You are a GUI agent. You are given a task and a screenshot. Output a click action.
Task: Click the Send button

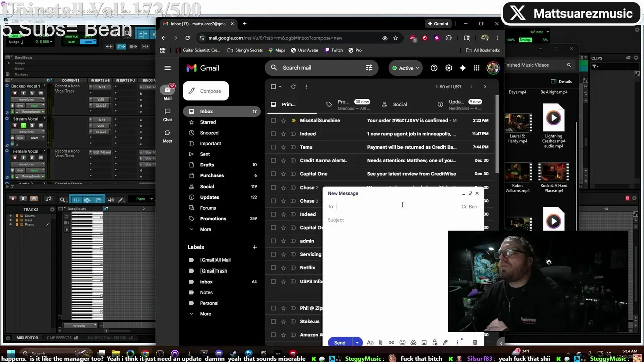click(x=340, y=343)
